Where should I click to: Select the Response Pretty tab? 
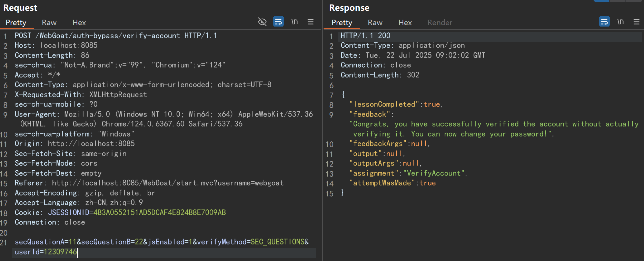342,23
